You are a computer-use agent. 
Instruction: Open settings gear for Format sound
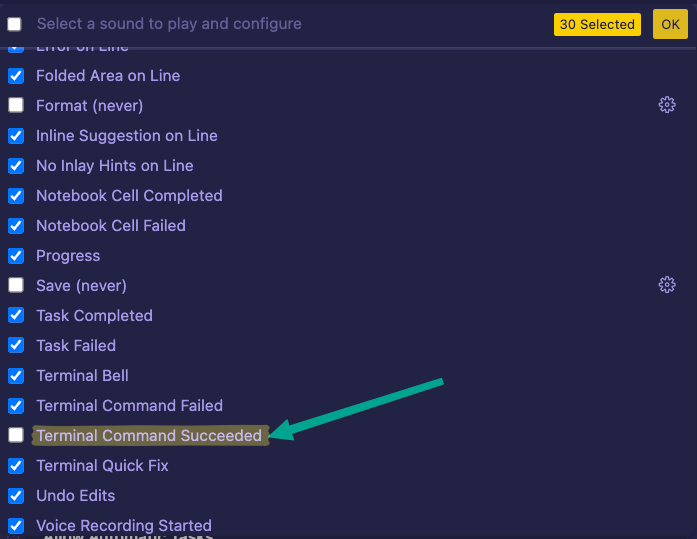[667, 105]
